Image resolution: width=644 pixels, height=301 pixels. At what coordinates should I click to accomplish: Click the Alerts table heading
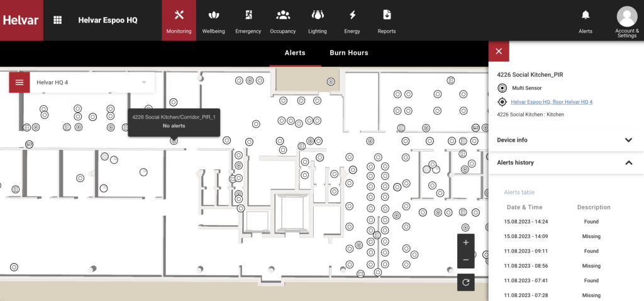[519, 193]
